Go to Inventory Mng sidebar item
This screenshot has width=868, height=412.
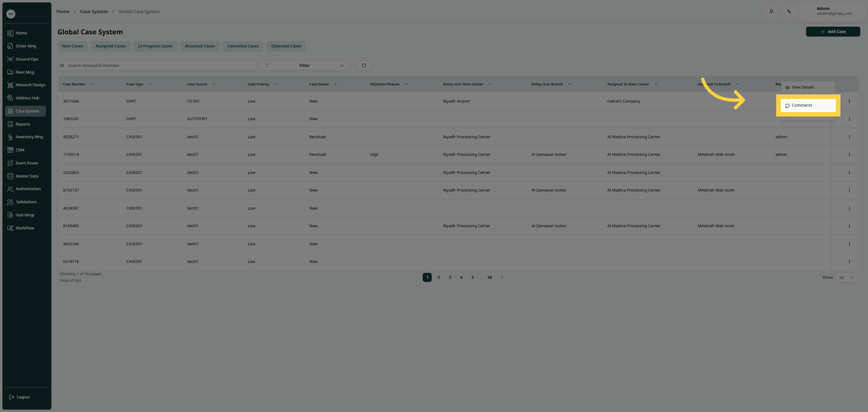click(29, 137)
